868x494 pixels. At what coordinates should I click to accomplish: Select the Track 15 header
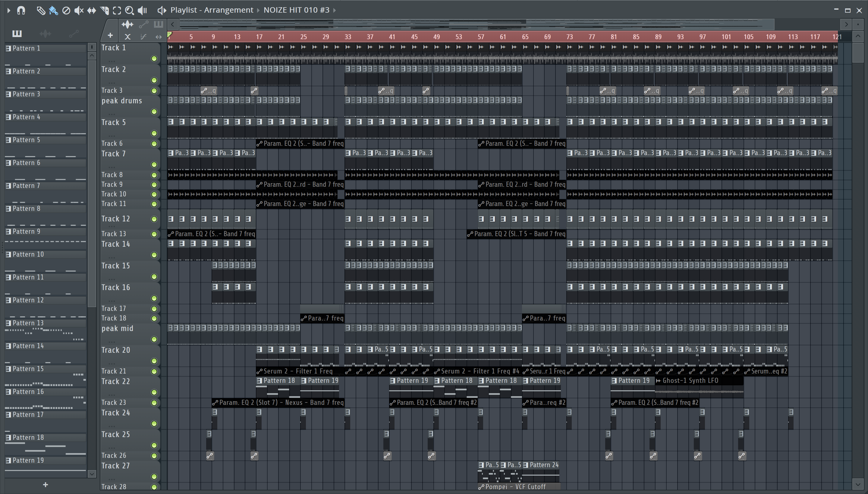coord(130,271)
